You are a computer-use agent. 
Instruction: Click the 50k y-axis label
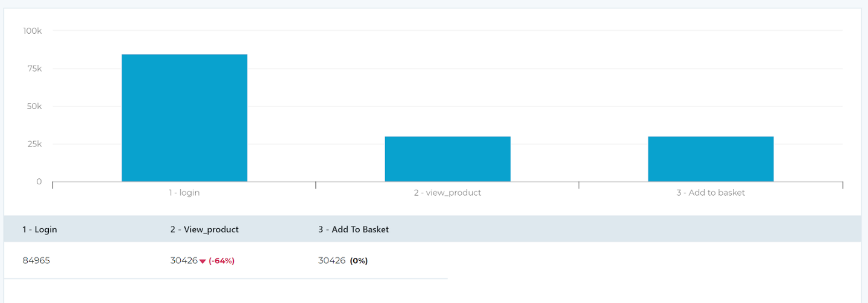(34, 106)
